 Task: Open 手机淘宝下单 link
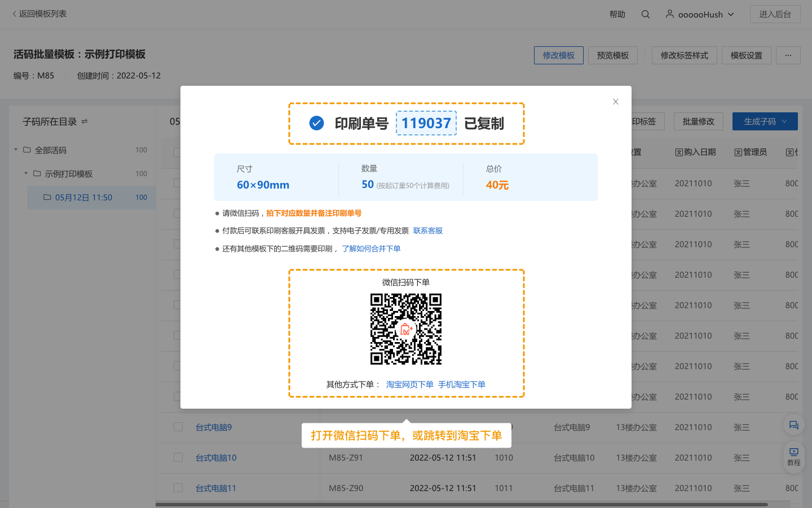point(462,384)
